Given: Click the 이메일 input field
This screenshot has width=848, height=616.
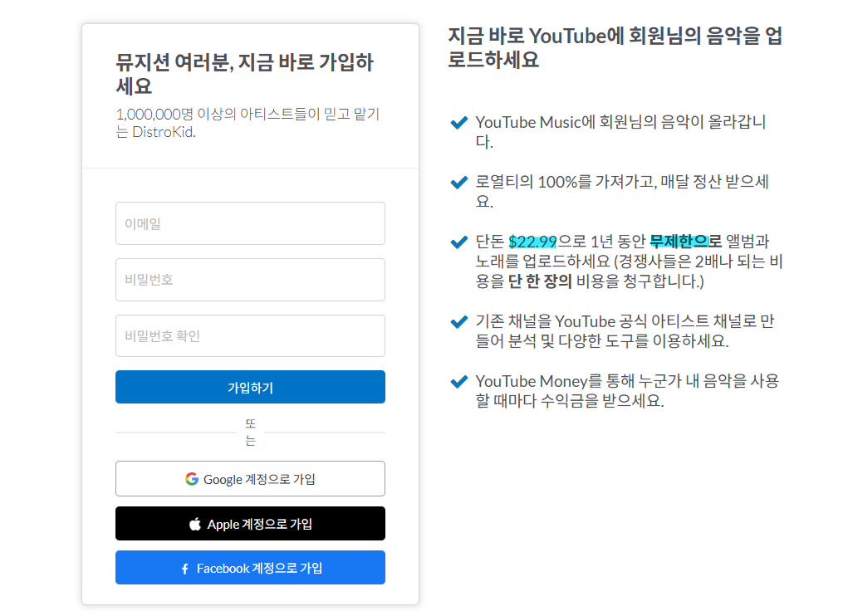Looking at the screenshot, I should (x=250, y=223).
